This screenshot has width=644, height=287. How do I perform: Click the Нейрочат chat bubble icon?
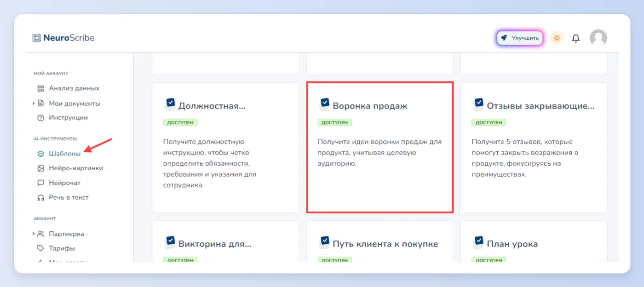pyautogui.click(x=40, y=183)
